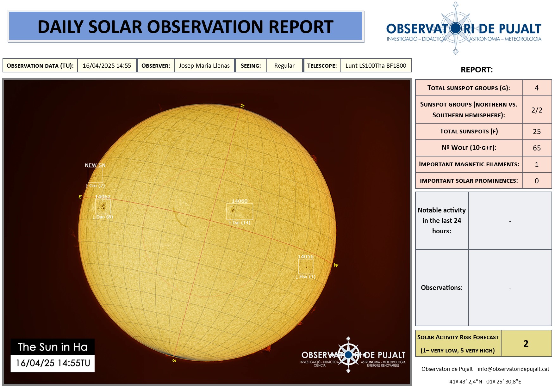Click the IMPORTANT SOLAR PROMINENCES label
This screenshot has width=555, height=392.
pos(469,181)
